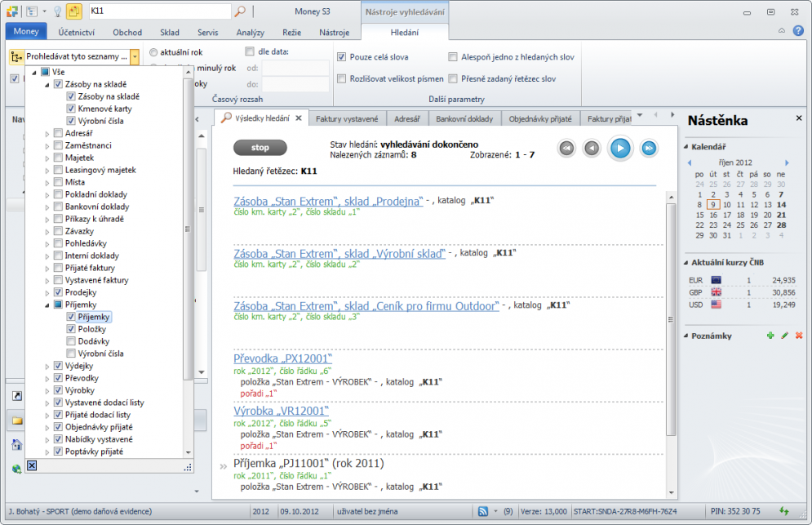Open the Money app logo menu
Screen dimensions: 812x525
[12, 11]
